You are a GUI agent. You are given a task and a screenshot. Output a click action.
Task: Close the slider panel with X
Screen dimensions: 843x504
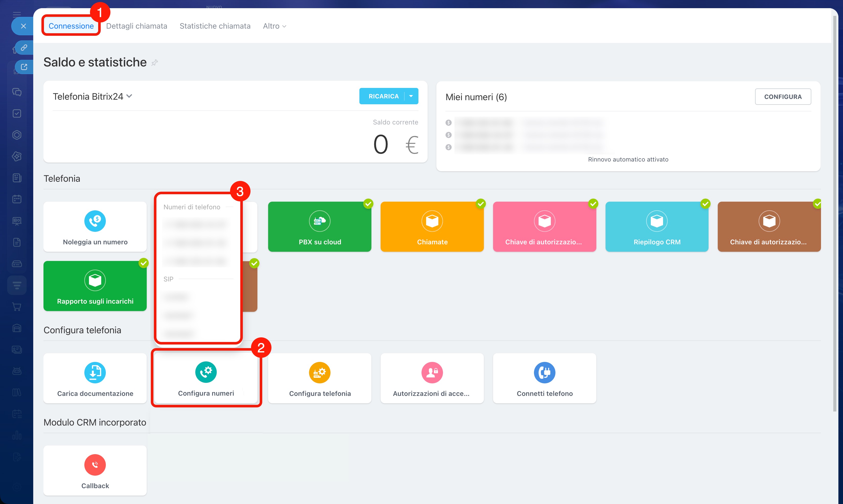pyautogui.click(x=23, y=26)
